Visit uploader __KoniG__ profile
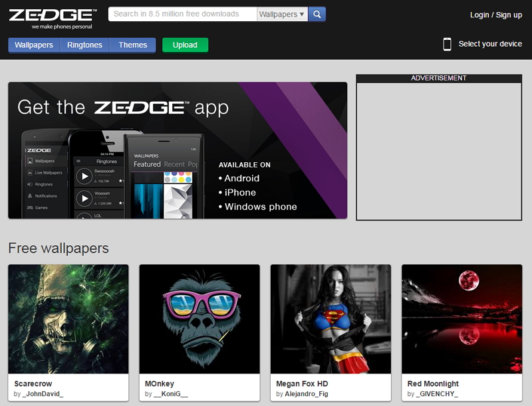This screenshot has height=406, width=532. pos(171,394)
